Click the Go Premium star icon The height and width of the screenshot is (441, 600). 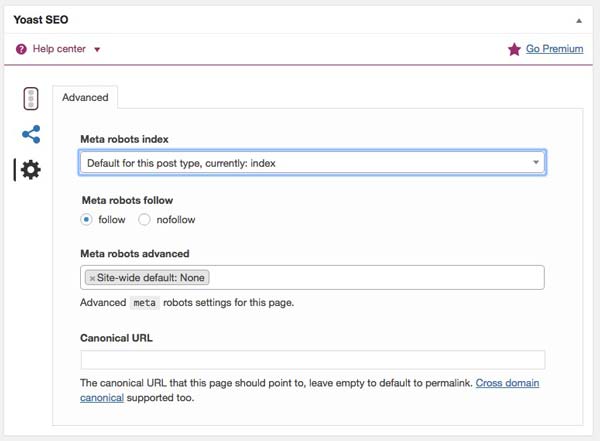(x=514, y=49)
